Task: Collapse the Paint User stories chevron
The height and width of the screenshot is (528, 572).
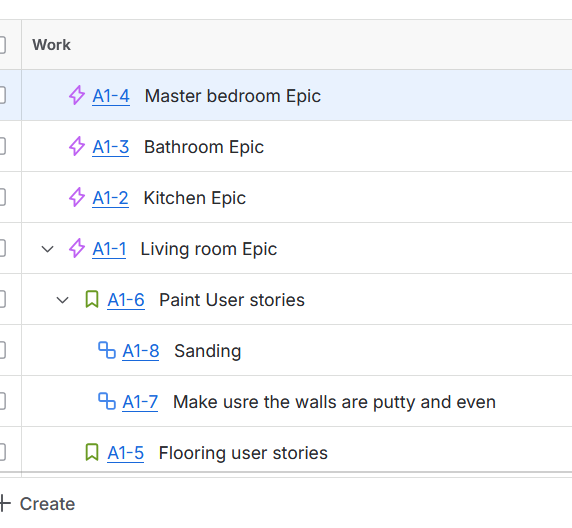Action: 62,300
